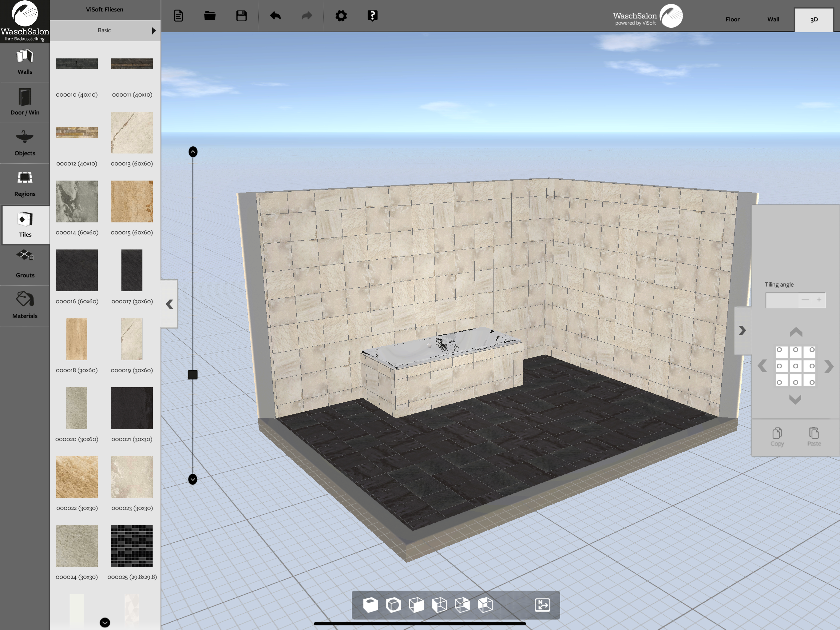This screenshot has height=630, width=840.
Task: Click slider bottom down-arrow button
Action: tap(193, 479)
